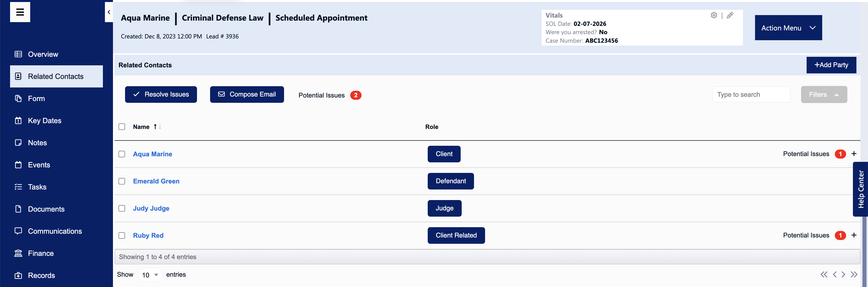Image resolution: width=868 pixels, height=287 pixels.
Task: Click the Resolve Issues button
Action: pos(161,94)
